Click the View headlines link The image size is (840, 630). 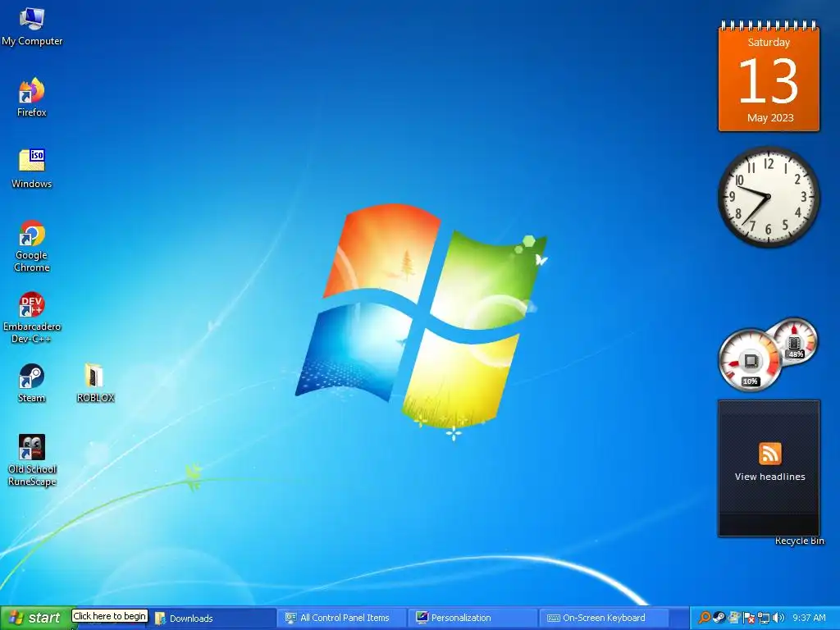pos(769,477)
